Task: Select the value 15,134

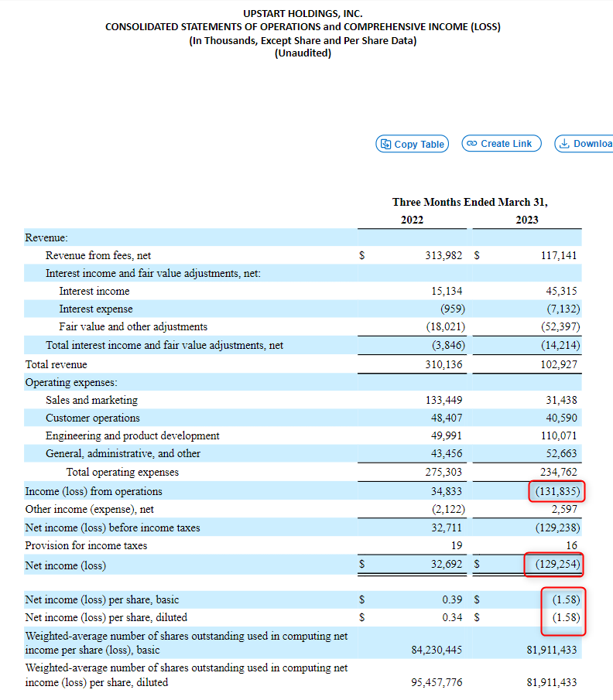Action: [447, 291]
